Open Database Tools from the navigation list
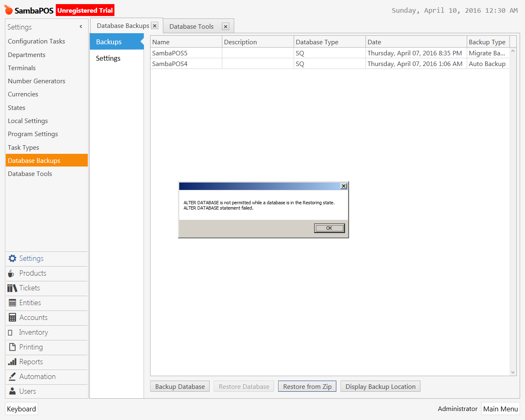 click(x=30, y=173)
